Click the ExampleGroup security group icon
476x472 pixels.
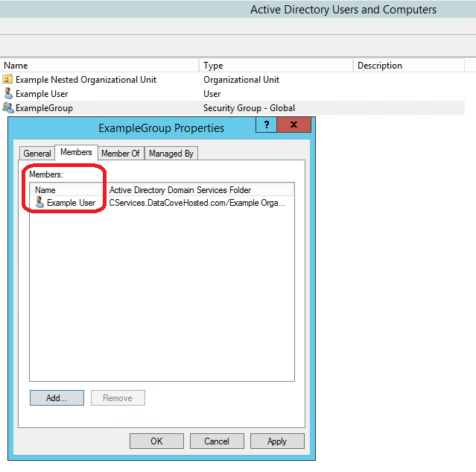point(7,108)
